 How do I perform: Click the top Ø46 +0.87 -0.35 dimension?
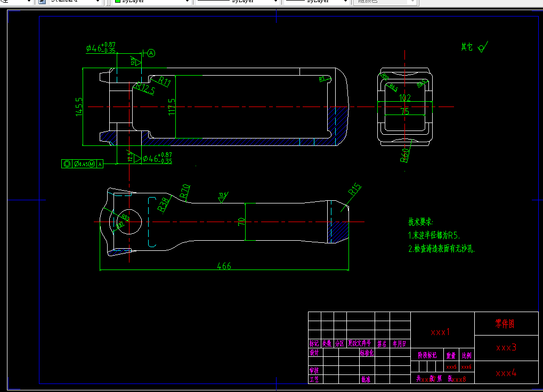pyautogui.click(x=101, y=47)
